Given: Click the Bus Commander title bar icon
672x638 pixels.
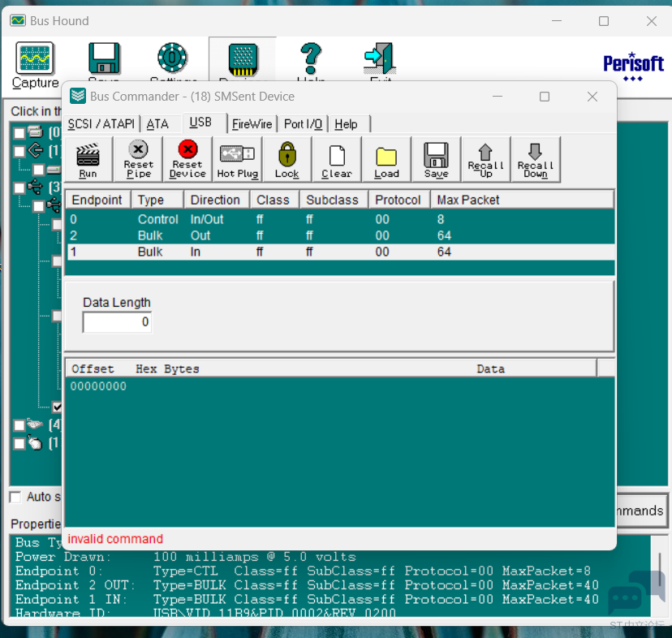Looking at the screenshot, I should [78, 96].
